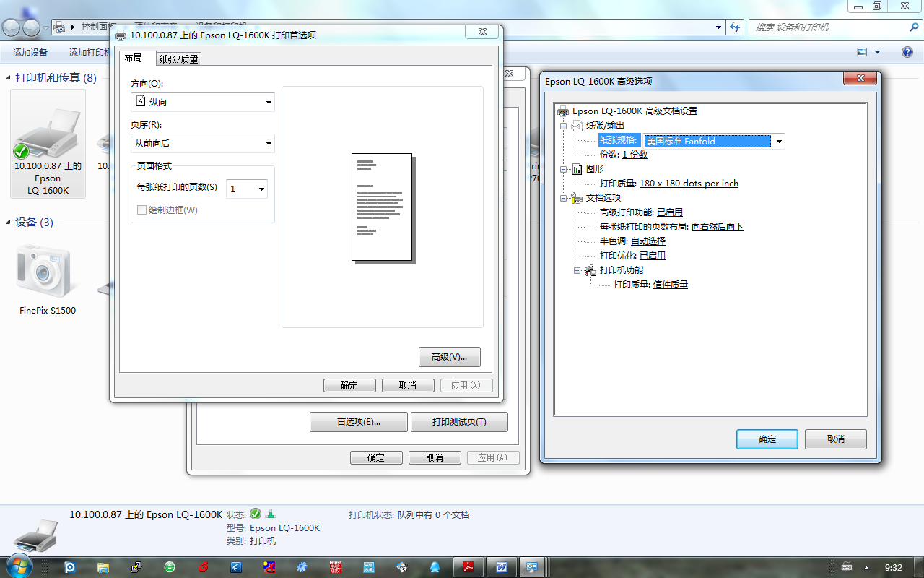This screenshot has width=924, height=578.
Task: Click the 首选项(E)... button
Action: pos(359,422)
